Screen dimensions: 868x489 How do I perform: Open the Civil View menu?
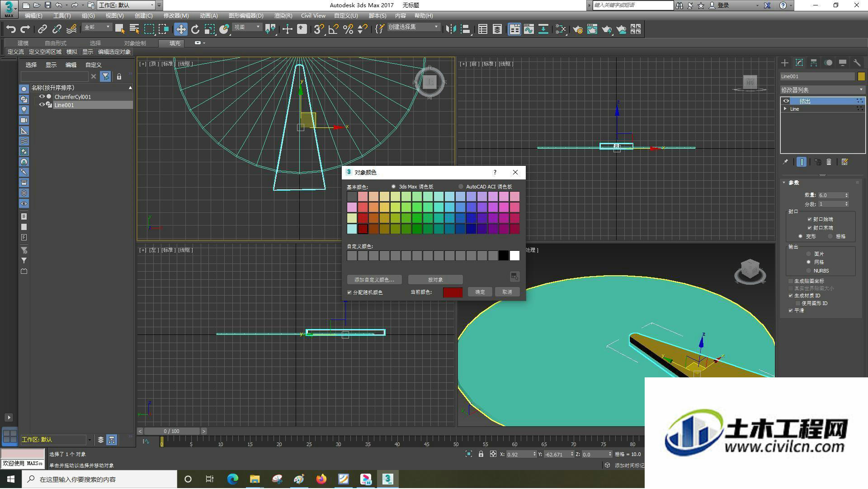click(x=313, y=15)
